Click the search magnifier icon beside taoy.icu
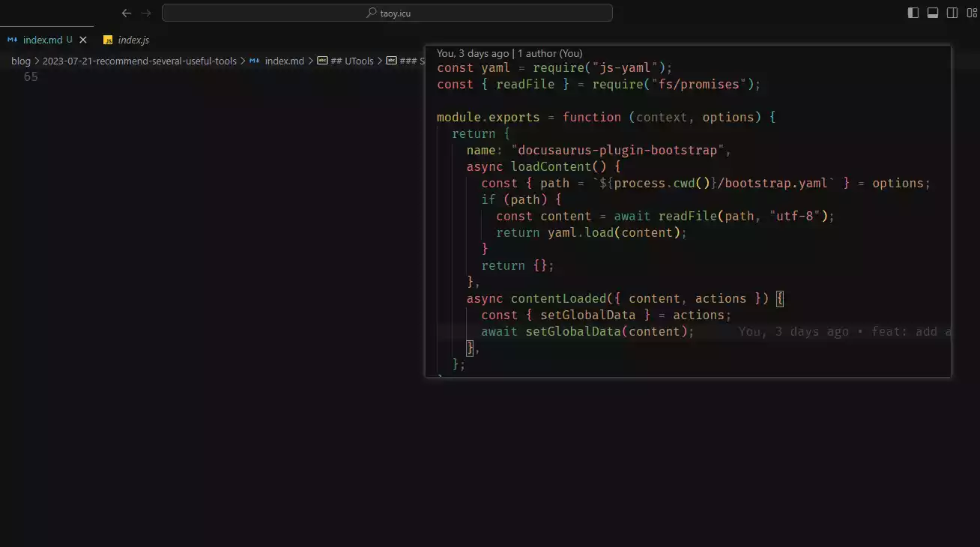This screenshot has height=547, width=980. [x=371, y=13]
